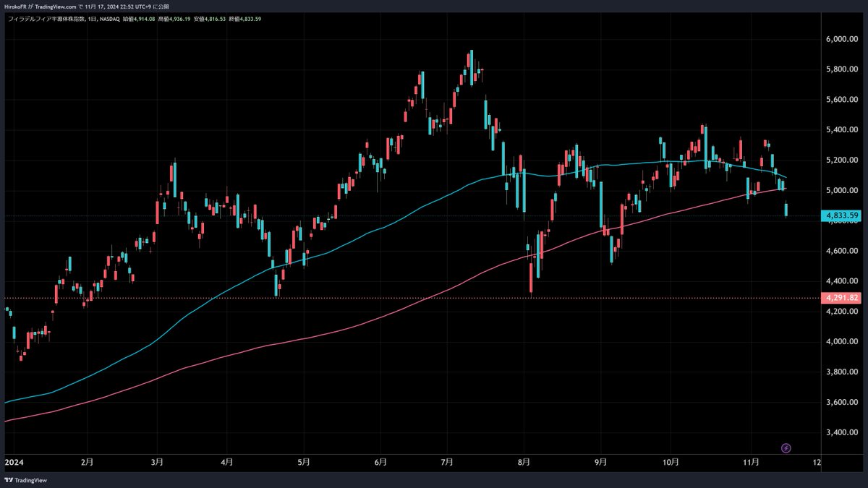
Task: Click the 2月 label on time axis
Action: (x=87, y=461)
